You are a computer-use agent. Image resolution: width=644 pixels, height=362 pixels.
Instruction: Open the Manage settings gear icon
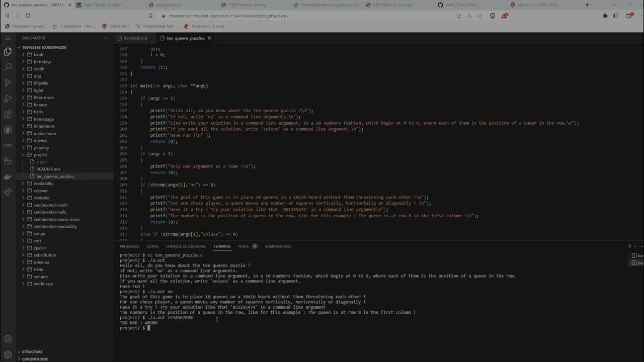pyautogui.click(x=8, y=354)
